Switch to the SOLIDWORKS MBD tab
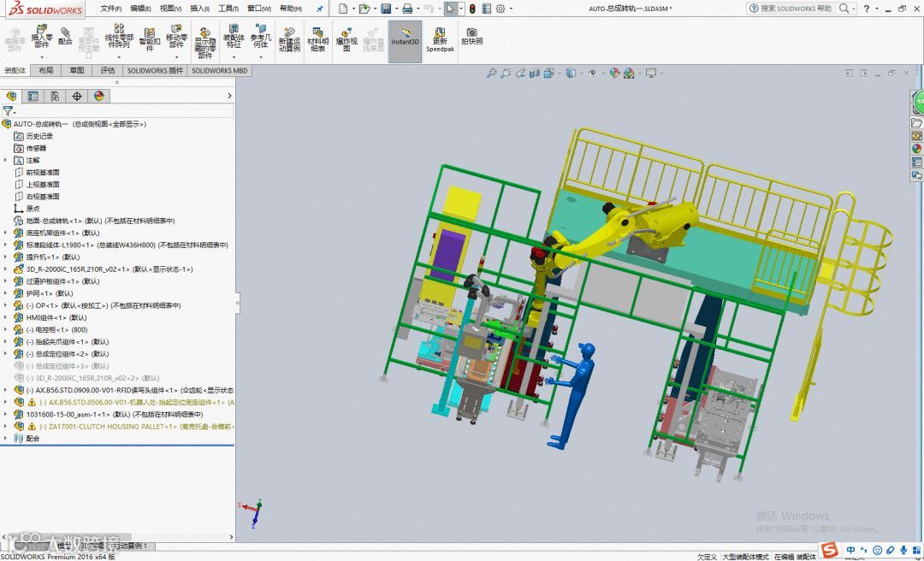 coord(220,71)
